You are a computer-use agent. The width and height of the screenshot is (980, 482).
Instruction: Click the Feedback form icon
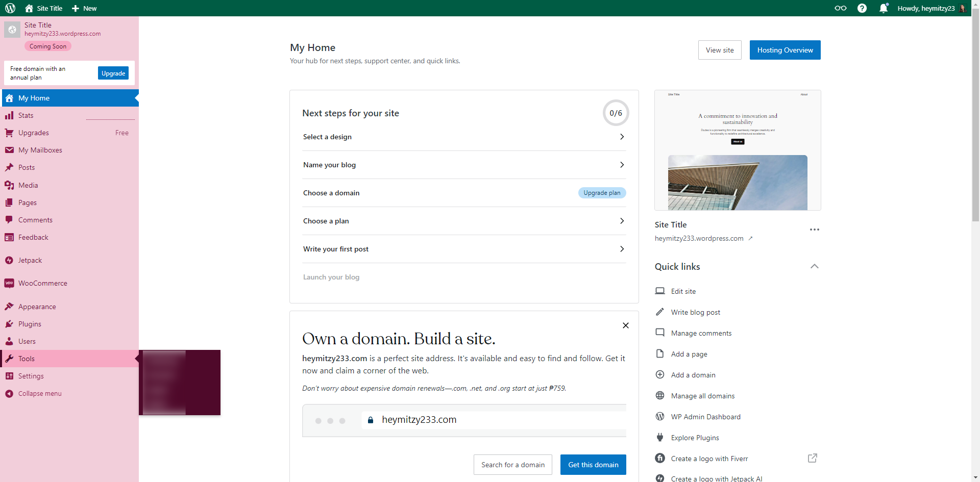tap(9, 237)
